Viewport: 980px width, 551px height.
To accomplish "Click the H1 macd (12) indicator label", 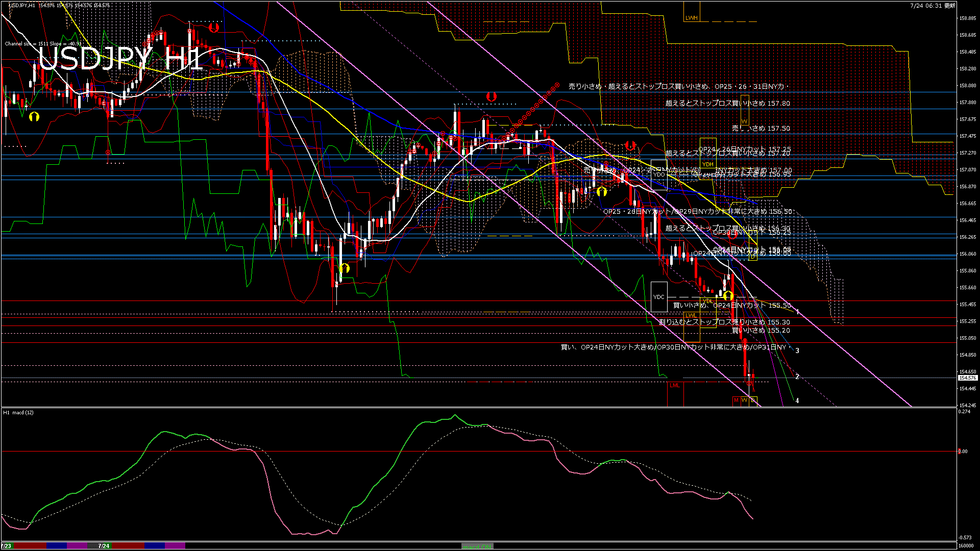I will coord(18,412).
